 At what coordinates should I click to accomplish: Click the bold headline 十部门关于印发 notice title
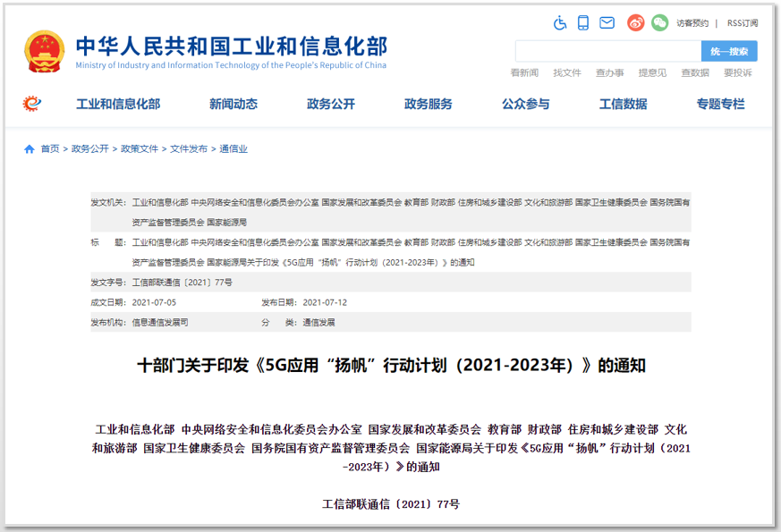[391, 366]
